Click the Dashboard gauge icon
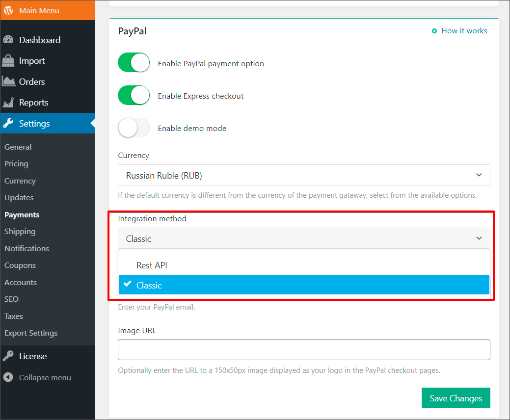The image size is (510, 420). pyautogui.click(x=8, y=40)
